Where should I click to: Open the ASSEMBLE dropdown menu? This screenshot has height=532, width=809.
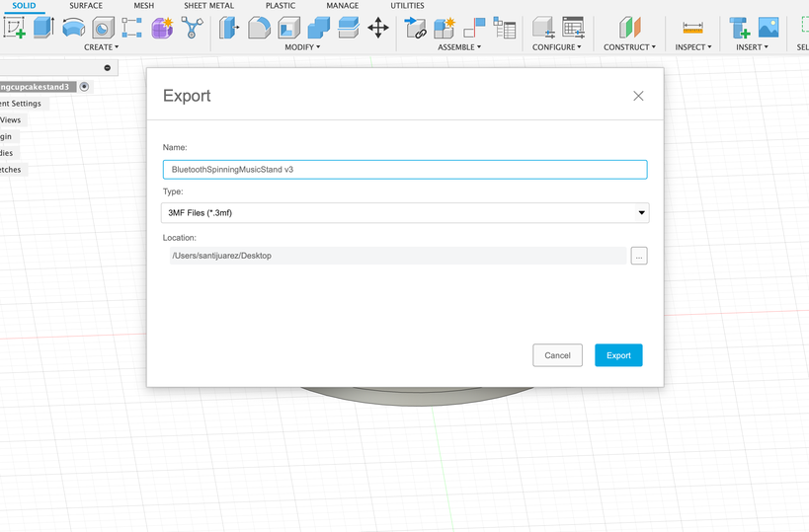click(x=459, y=47)
